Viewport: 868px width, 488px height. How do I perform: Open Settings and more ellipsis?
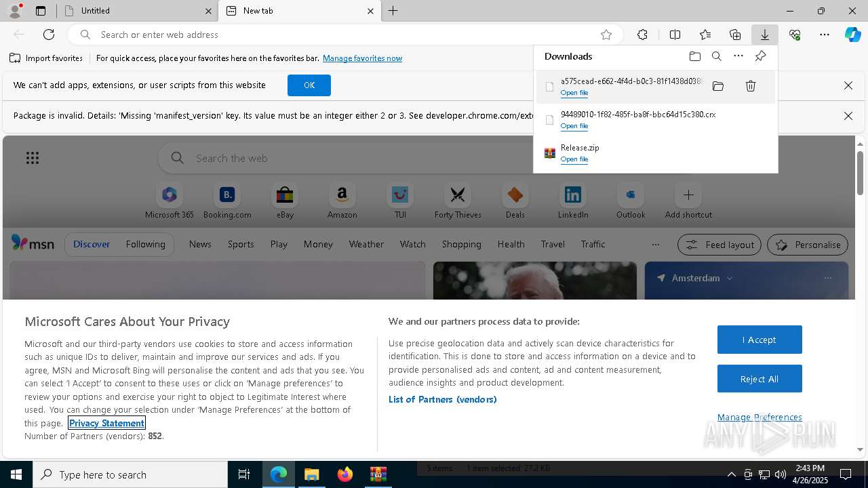(x=825, y=35)
